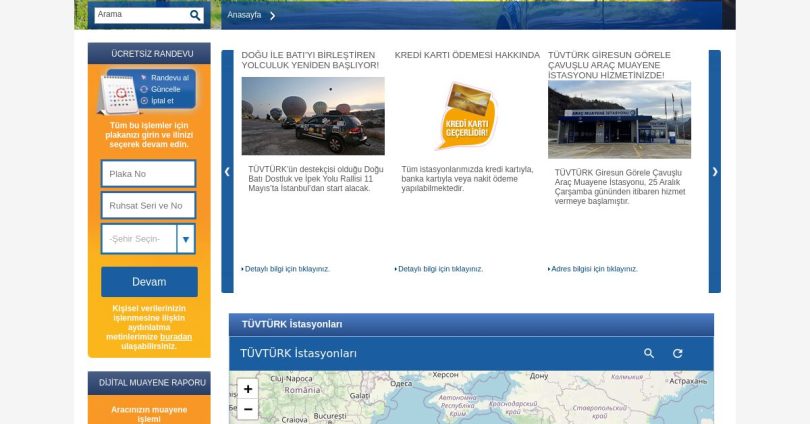810x424 pixels.
Task: Click Detaylı bilgi link under credit card news
Action: coord(439,269)
